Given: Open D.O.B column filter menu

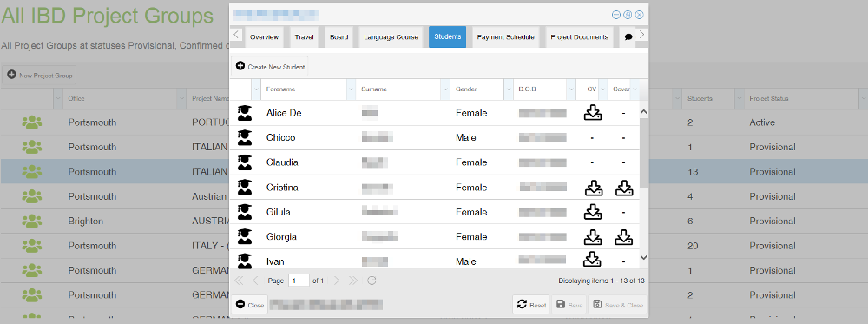Looking at the screenshot, I should 571,89.
